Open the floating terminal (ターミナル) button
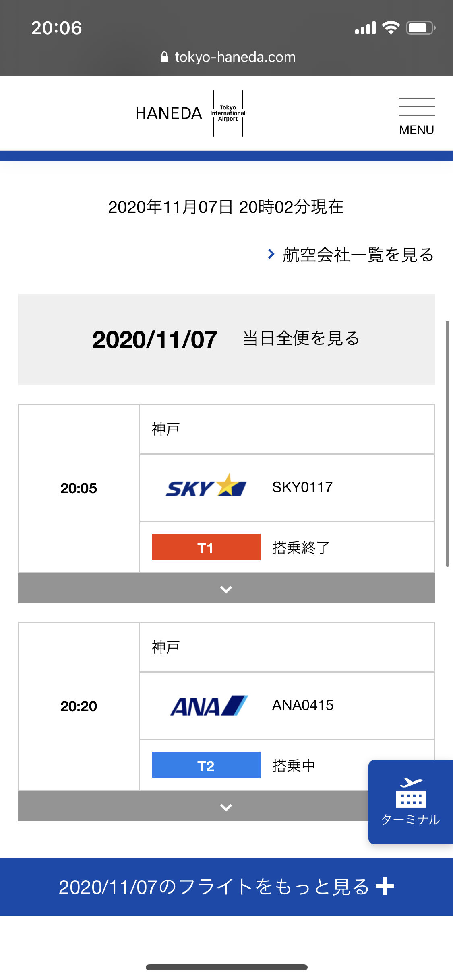 (x=410, y=801)
